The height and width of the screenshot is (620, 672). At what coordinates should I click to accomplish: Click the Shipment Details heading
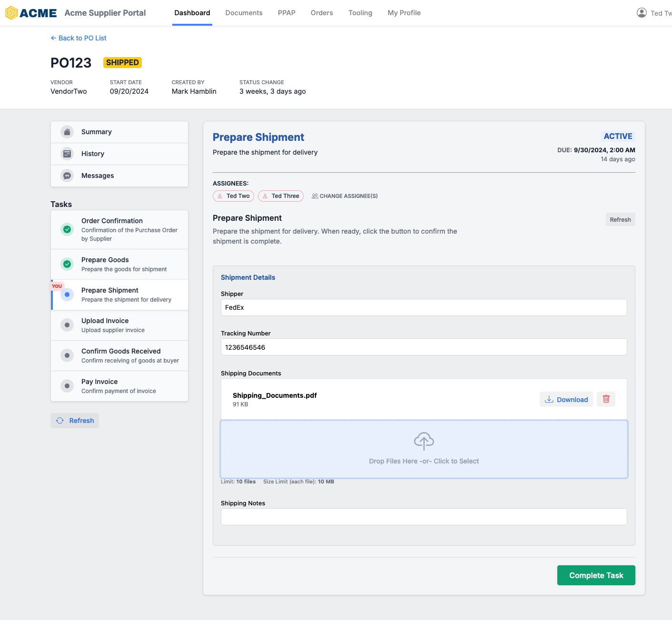point(248,277)
